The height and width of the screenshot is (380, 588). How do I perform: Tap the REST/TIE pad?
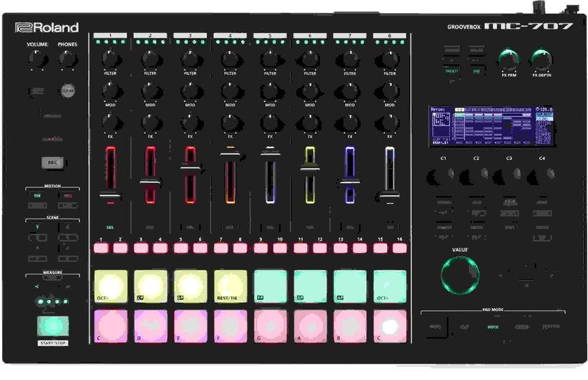point(230,286)
